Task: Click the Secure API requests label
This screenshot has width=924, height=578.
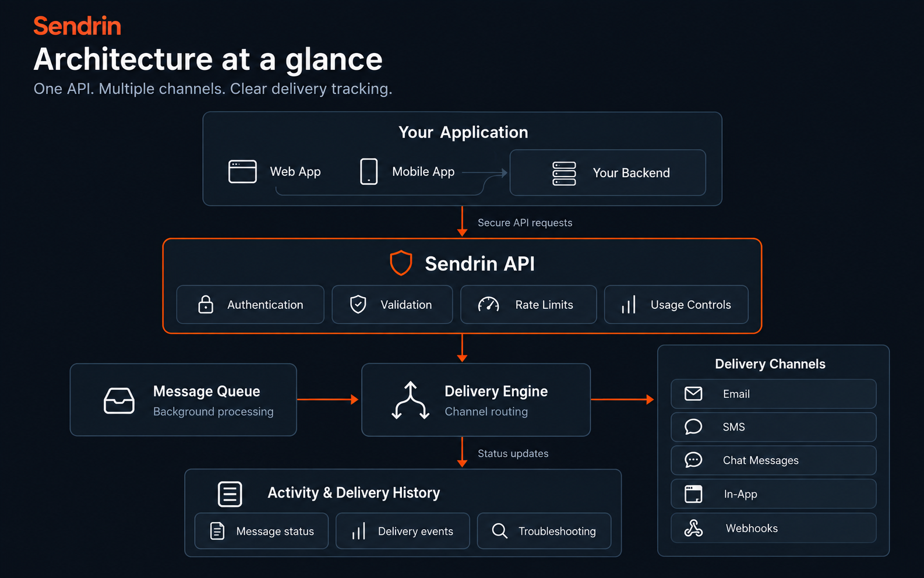Action: pos(525,223)
